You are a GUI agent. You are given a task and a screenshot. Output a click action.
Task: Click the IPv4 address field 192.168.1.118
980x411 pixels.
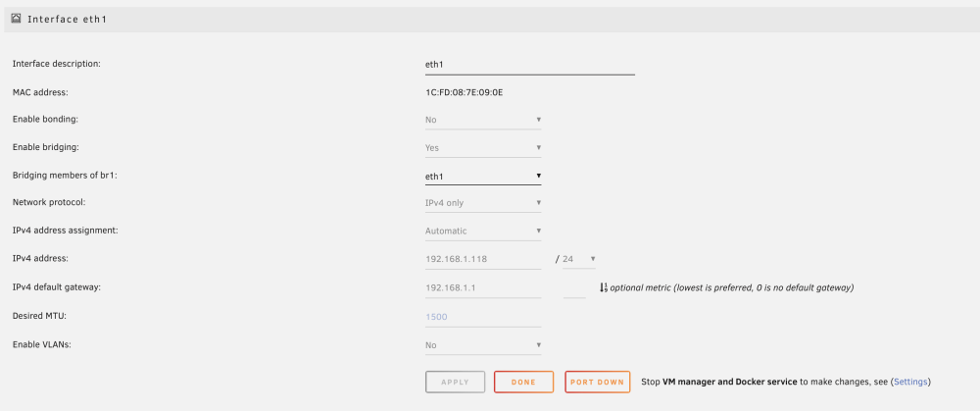point(483,259)
